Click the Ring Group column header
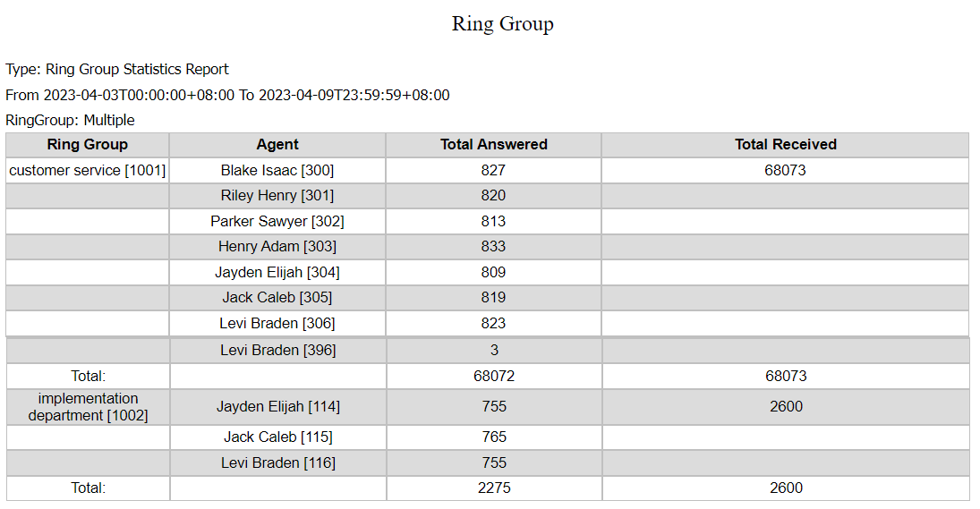This screenshot has height=509, width=980. click(x=88, y=145)
